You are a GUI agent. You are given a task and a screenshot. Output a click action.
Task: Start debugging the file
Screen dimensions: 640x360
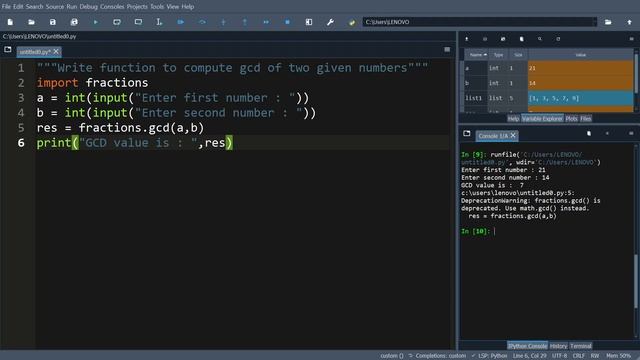click(x=181, y=22)
